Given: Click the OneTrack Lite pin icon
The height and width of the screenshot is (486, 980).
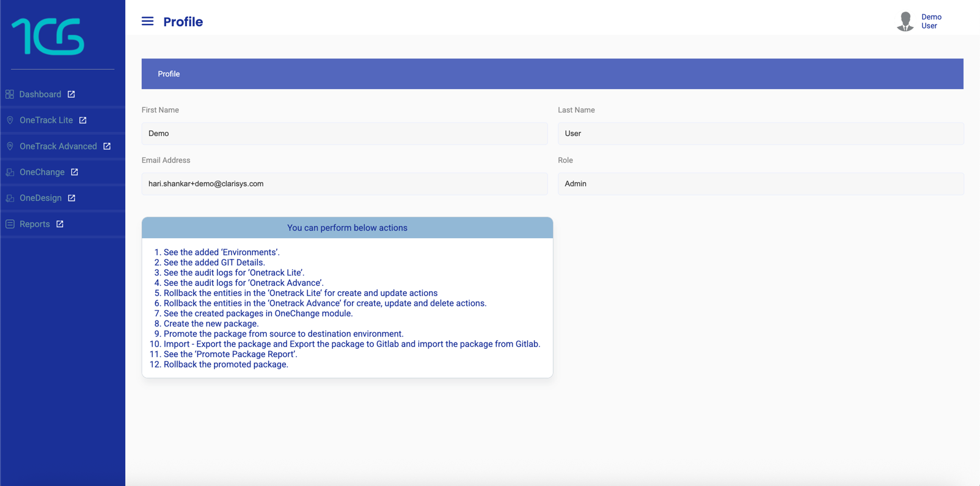Looking at the screenshot, I should point(10,120).
